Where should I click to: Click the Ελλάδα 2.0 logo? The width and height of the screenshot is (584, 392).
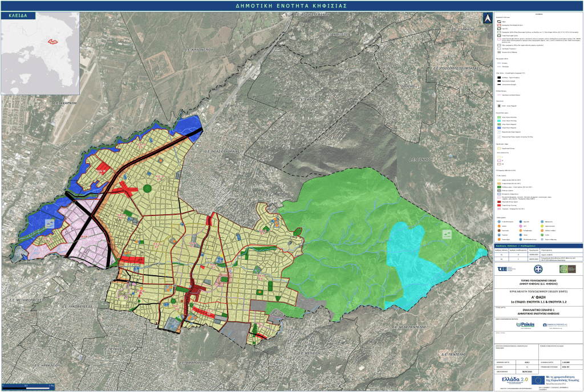514,379
